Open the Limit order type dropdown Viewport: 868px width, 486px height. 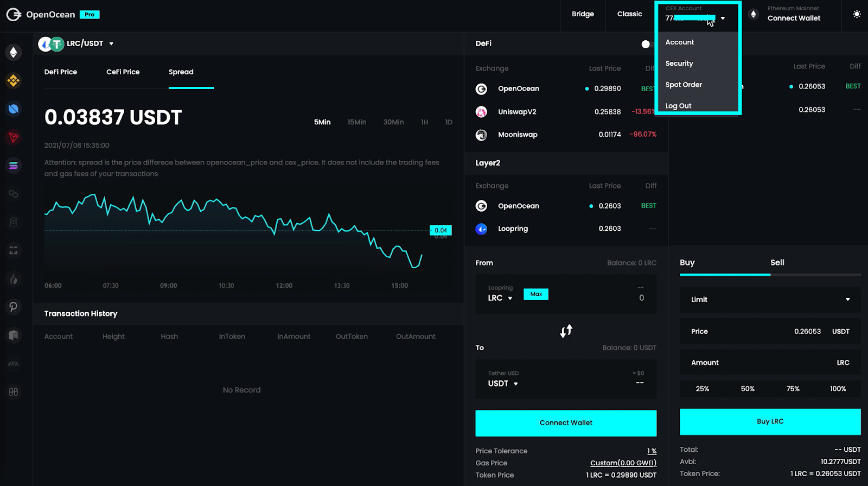pos(770,300)
